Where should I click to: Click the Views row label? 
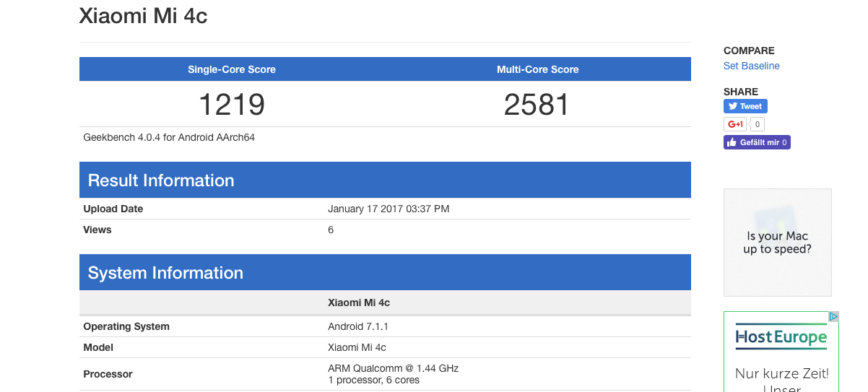click(x=97, y=230)
